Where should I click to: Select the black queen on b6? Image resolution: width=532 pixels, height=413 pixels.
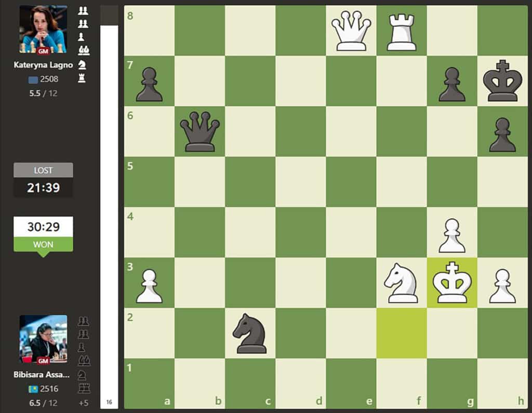click(200, 132)
